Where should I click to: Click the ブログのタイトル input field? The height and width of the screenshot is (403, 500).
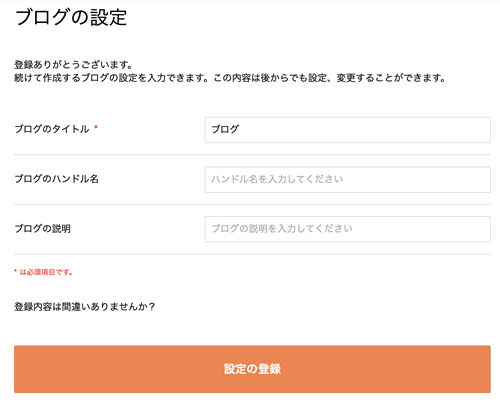click(347, 130)
